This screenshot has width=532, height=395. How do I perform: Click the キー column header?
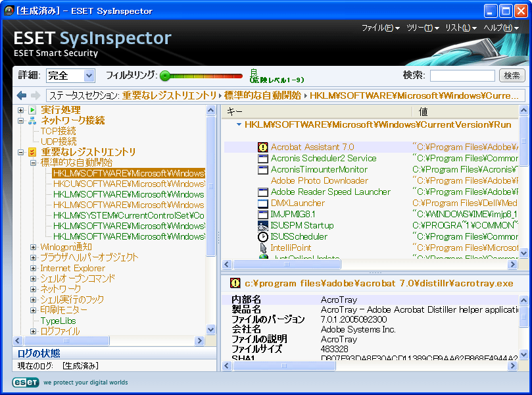click(x=317, y=111)
